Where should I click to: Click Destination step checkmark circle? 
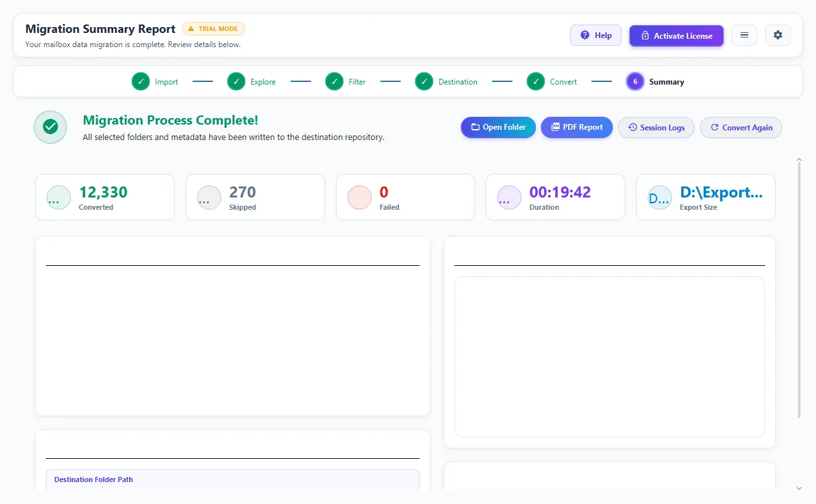click(424, 81)
